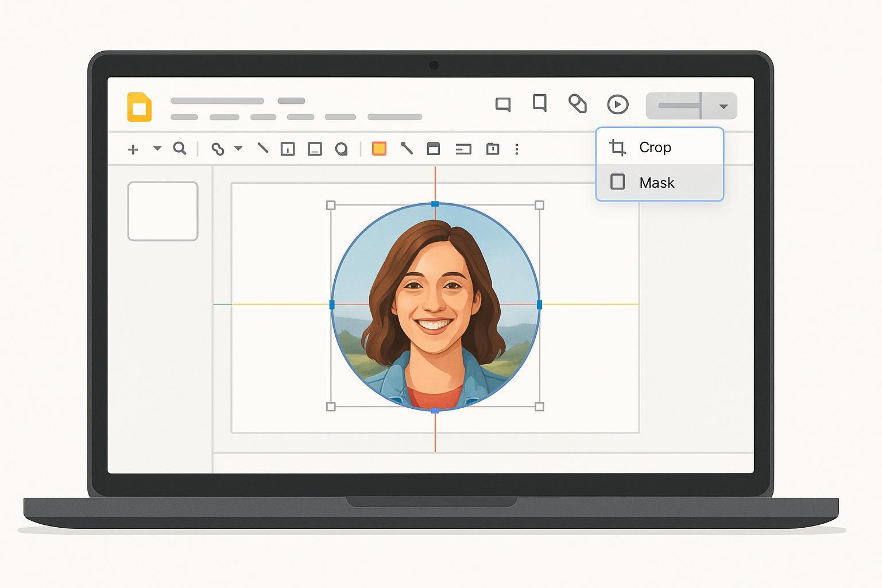This screenshot has width=882, height=588.
Task: Click the orange fill color swatch
Action: [379, 149]
